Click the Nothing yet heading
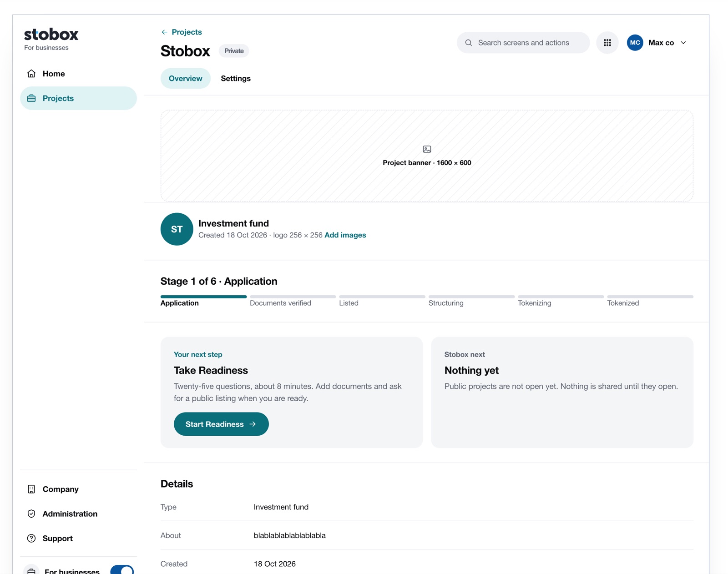The image size is (728, 574). [x=471, y=370]
